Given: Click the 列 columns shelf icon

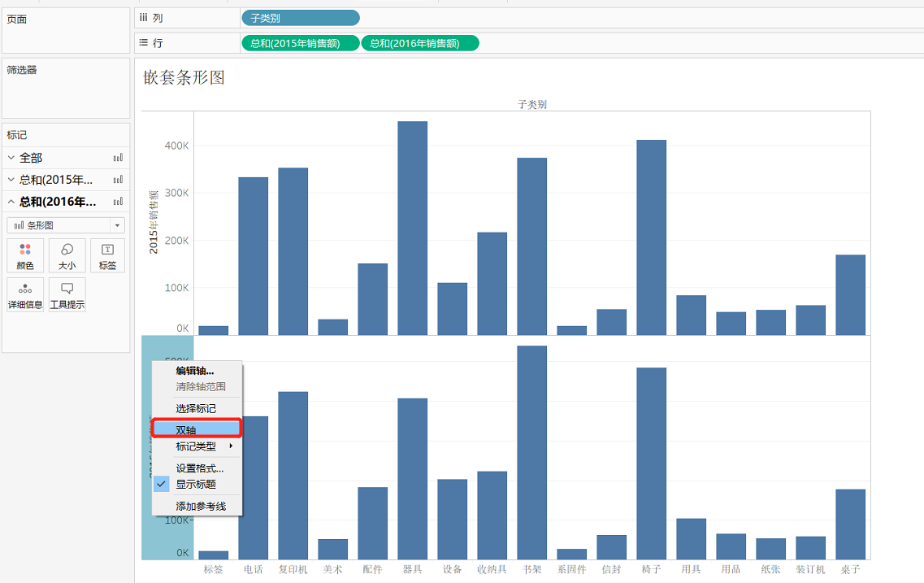Looking at the screenshot, I should tap(144, 18).
